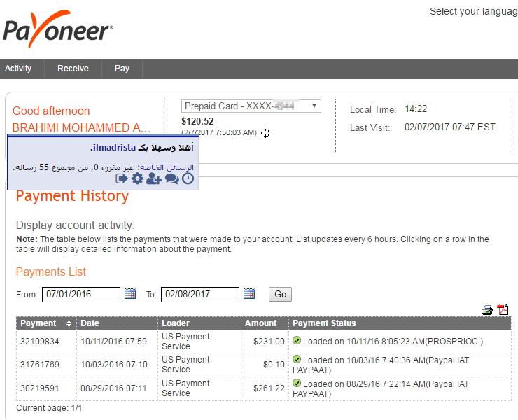Expand the Prepaid Card dropdown
This screenshot has height=420, width=518.
251,106
